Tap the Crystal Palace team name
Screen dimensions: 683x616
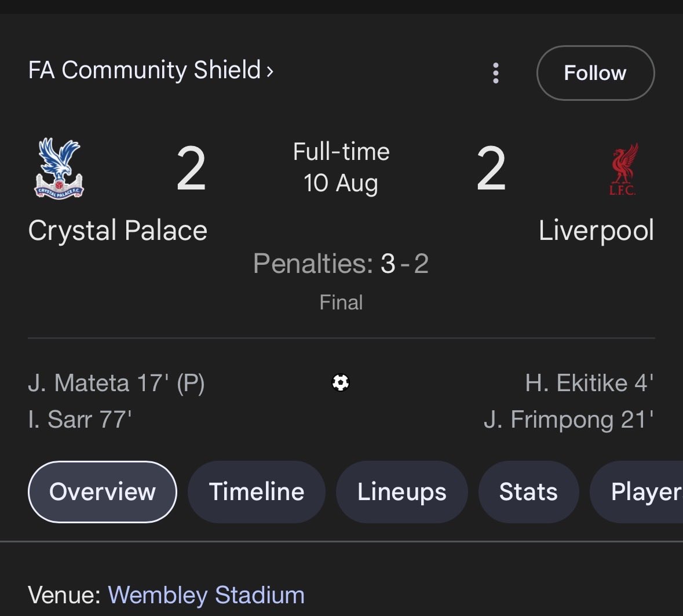tap(118, 231)
